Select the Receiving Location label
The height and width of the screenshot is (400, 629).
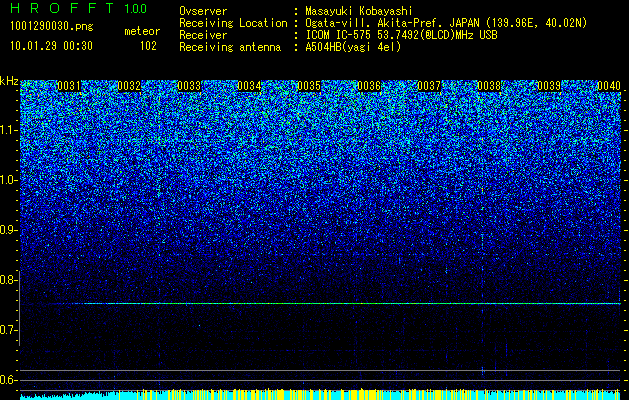233,23
